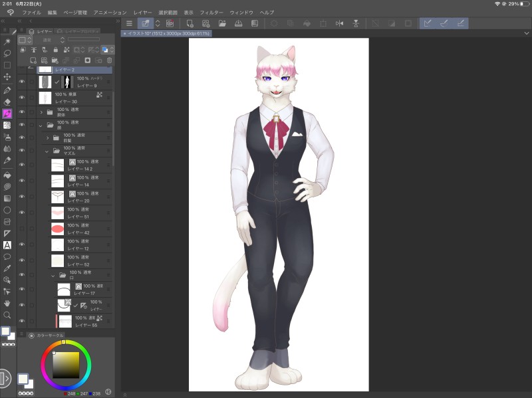Select the move layer tool
This screenshot has width=532, height=398.
coord(7,77)
